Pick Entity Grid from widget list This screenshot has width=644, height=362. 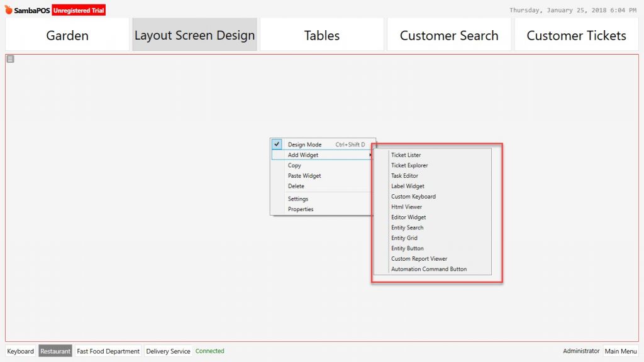coord(404,238)
